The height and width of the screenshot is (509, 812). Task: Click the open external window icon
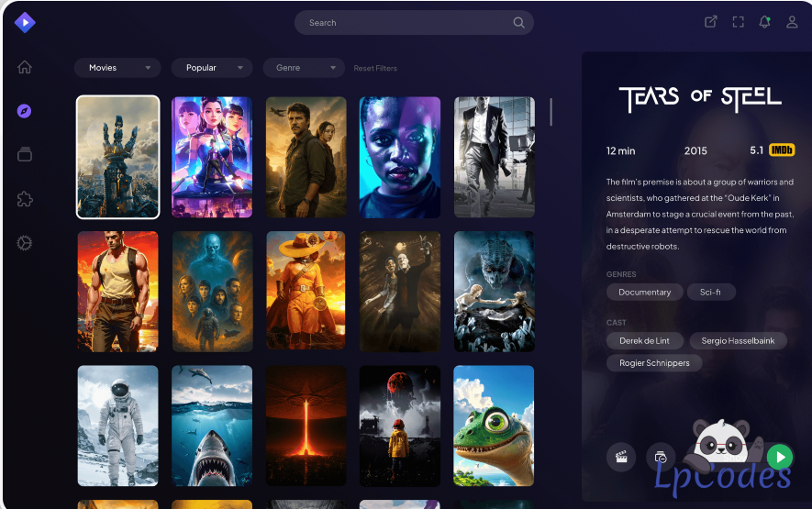coord(710,22)
